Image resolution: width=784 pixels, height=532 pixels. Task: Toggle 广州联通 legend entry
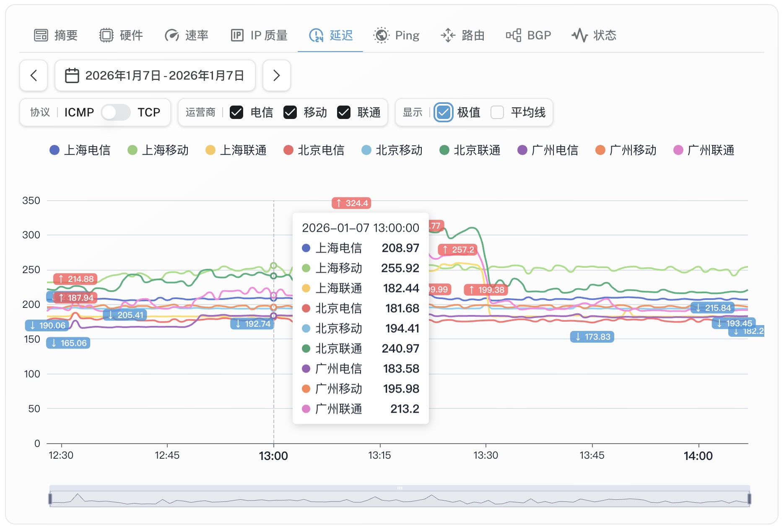pyautogui.click(x=704, y=150)
